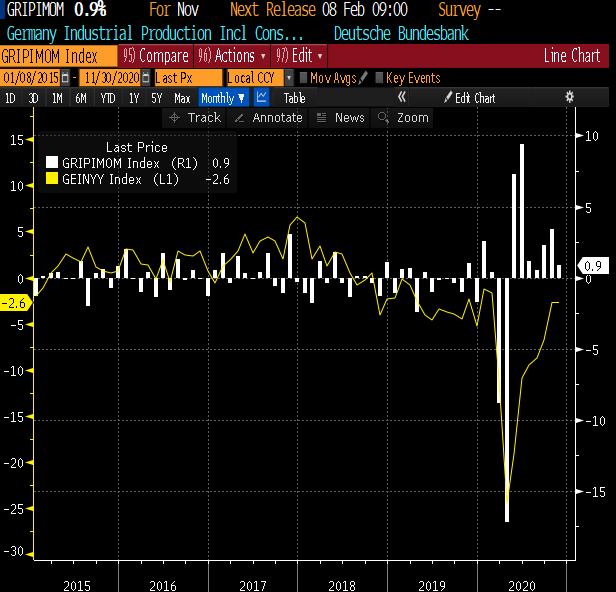The width and height of the screenshot is (616, 592).
Task: Collapse toolbar with double chevron icon
Action: click(402, 98)
